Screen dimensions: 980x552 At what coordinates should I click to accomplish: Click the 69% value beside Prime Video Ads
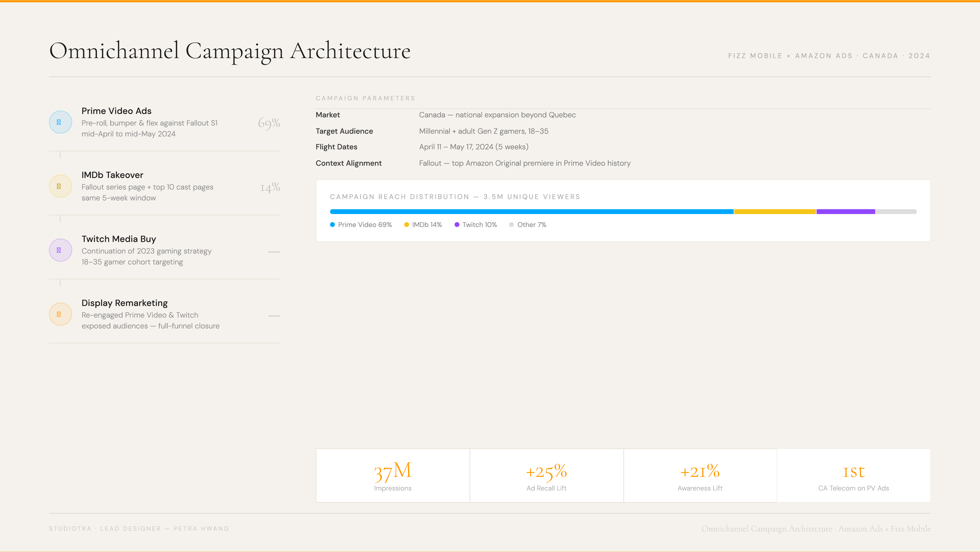click(269, 123)
